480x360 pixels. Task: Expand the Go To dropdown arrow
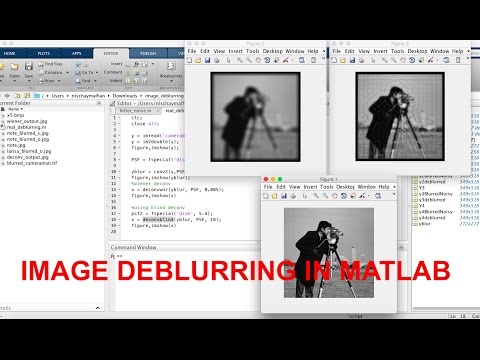pyautogui.click(x=97, y=73)
